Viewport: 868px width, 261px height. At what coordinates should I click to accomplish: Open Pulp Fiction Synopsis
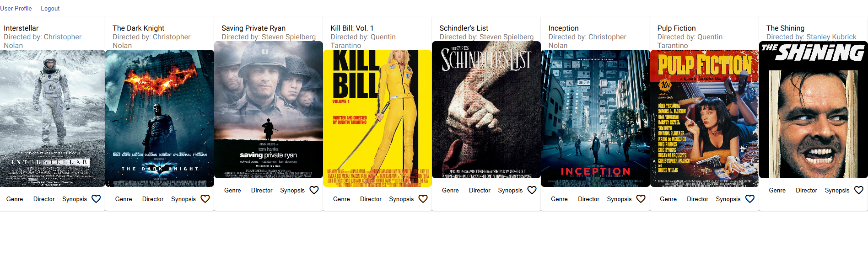[x=728, y=199]
